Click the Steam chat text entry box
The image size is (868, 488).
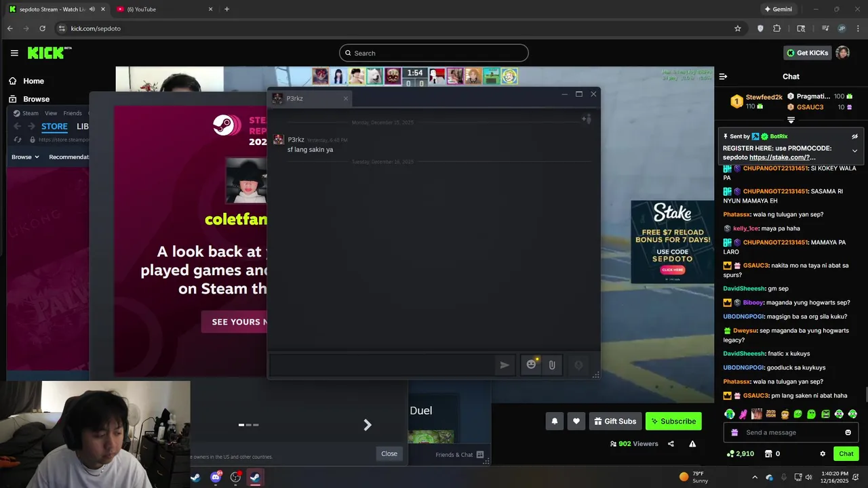383,365
